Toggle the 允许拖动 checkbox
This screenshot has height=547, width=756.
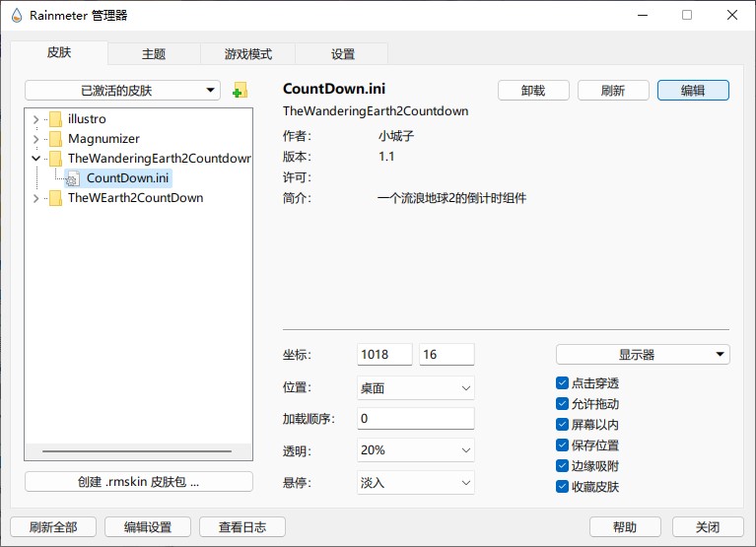coord(562,404)
